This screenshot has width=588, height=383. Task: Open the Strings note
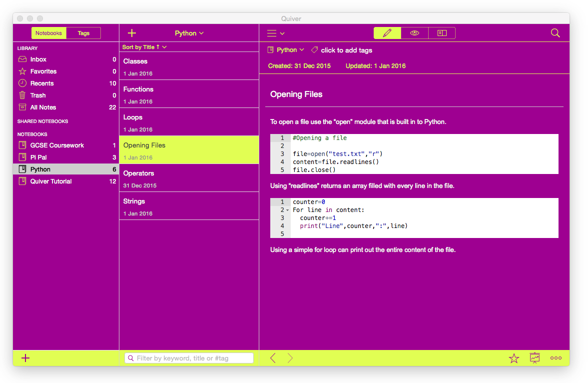(189, 206)
